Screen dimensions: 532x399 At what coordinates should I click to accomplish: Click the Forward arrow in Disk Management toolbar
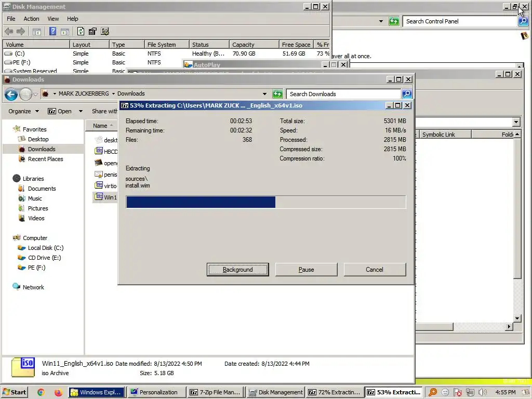pyautogui.click(x=21, y=32)
